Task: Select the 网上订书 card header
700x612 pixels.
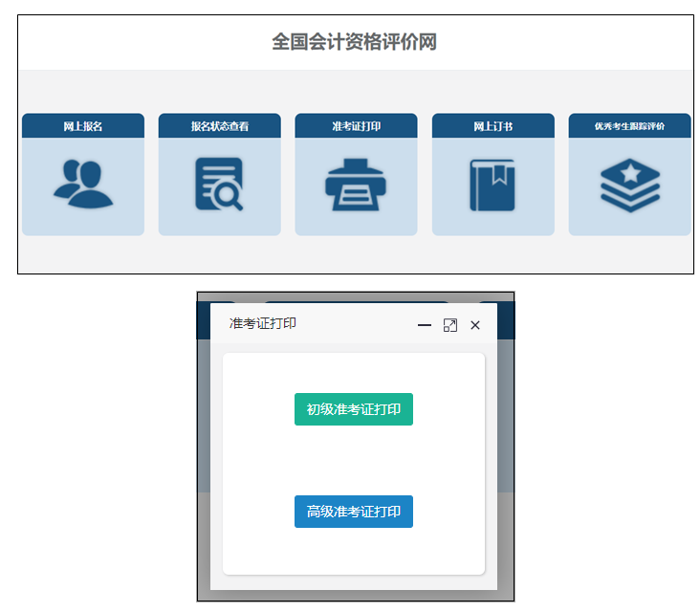Action: tap(493, 126)
